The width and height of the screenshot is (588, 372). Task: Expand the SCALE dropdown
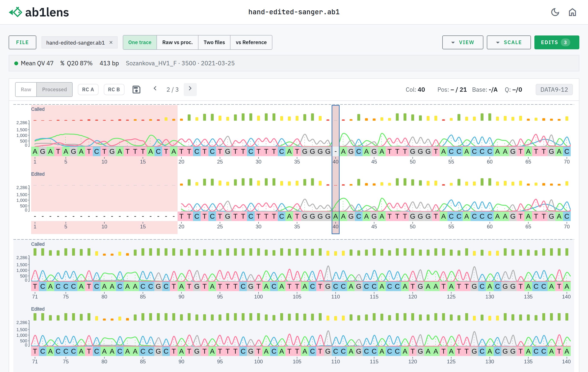509,42
